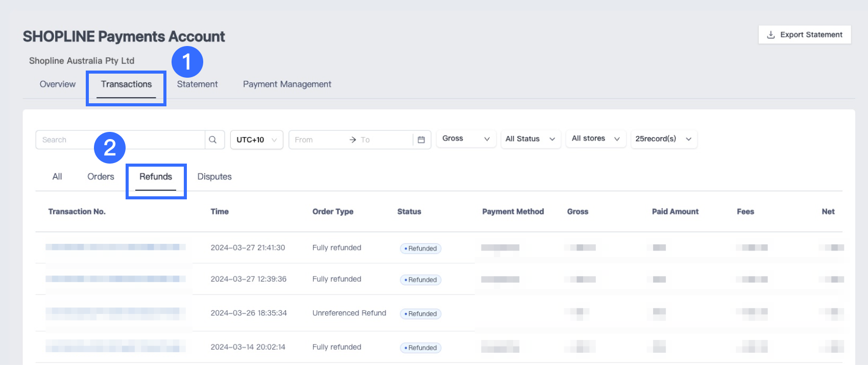Click the From date field
Screen dimensions: 868x365
318,140
